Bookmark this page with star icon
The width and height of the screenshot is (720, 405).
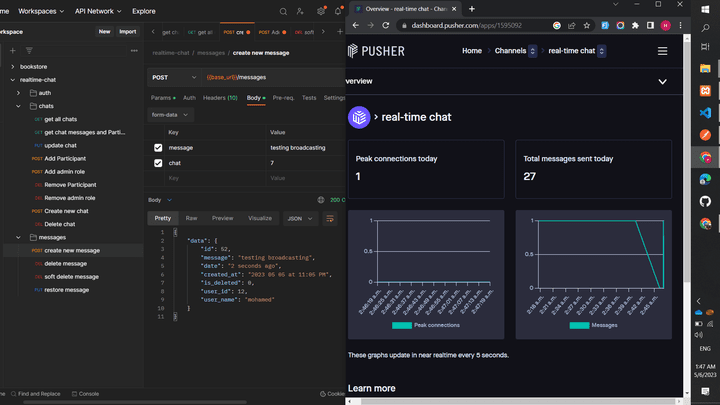point(587,25)
